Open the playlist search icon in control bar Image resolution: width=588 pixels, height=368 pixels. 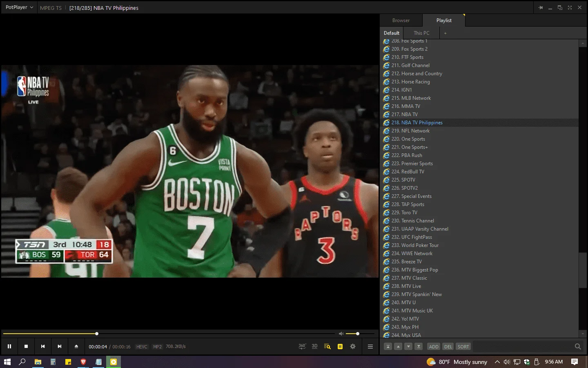(x=327, y=346)
